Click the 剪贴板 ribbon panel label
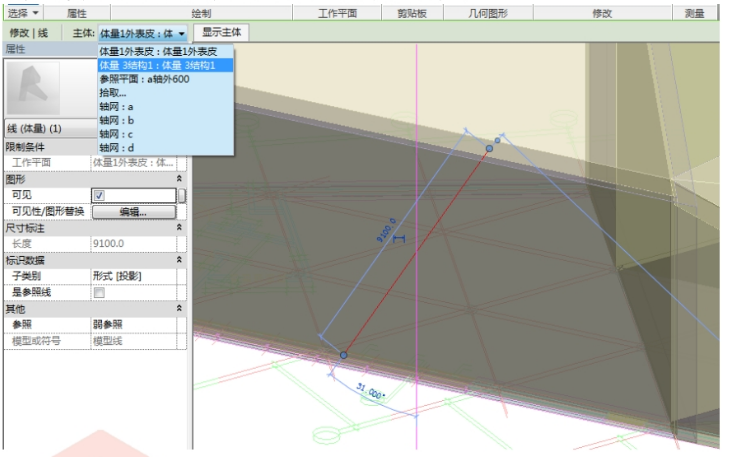The width and height of the screenshot is (730, 457). (x=412, y=13)
